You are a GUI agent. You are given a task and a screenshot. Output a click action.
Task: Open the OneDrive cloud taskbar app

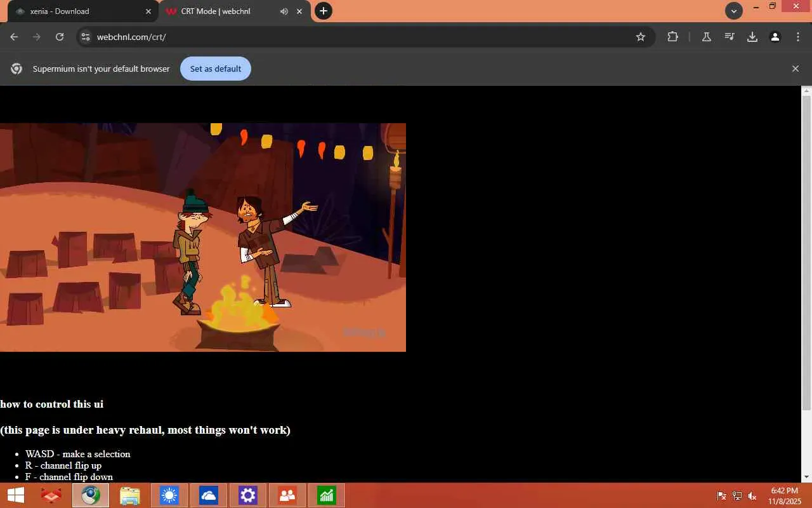[209, 495]
